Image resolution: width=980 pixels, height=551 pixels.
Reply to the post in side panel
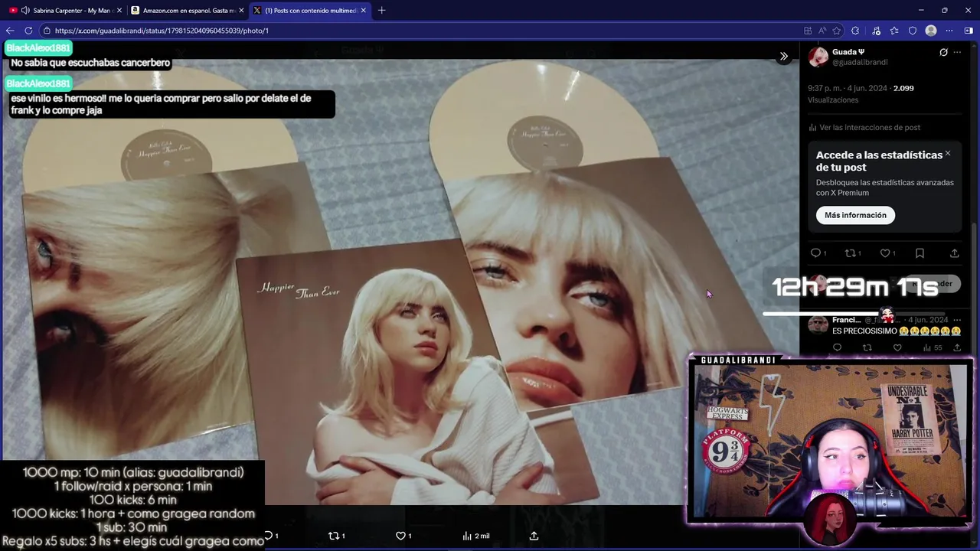(x=815, y=253)
